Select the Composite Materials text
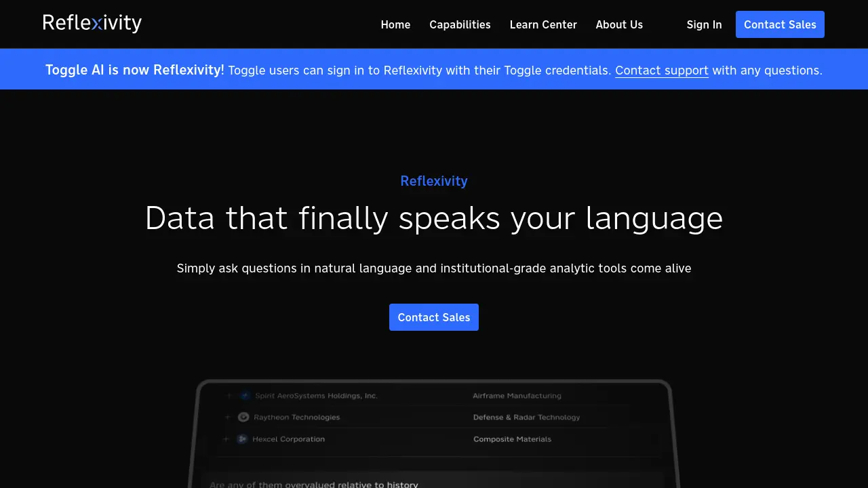868x488 pixels. [512, 439]
